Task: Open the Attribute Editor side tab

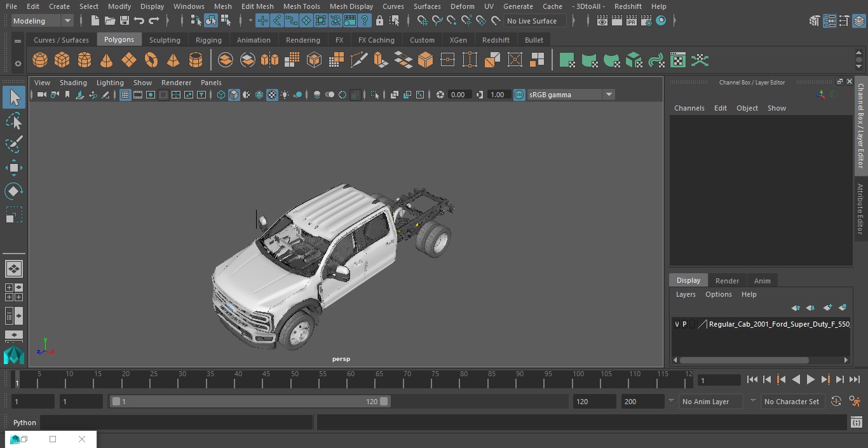Action: (x=860, y=209)
